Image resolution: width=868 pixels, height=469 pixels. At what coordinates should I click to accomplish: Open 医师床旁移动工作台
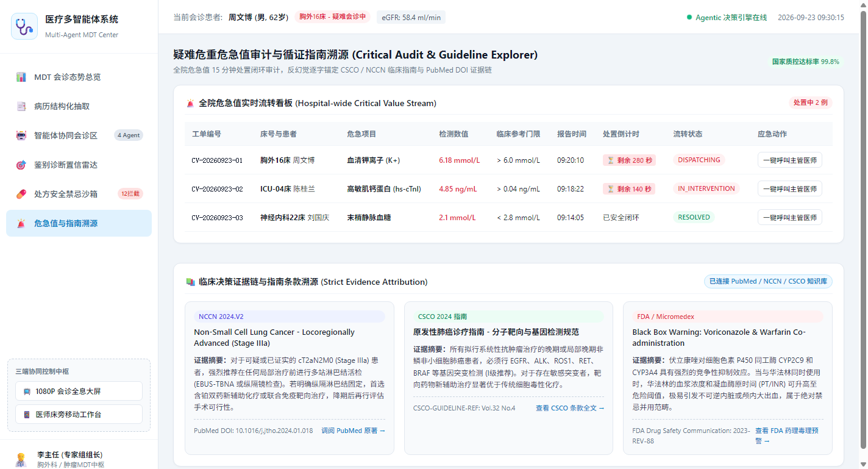pyautogui.click(x=79, y=414)
